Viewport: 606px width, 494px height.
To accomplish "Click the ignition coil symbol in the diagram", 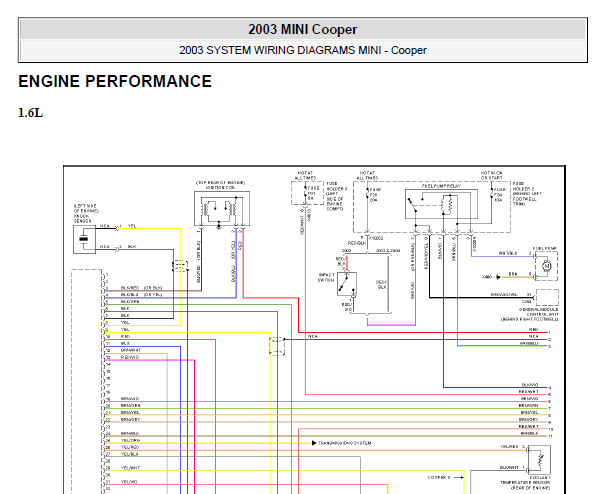I will point(222,209).
